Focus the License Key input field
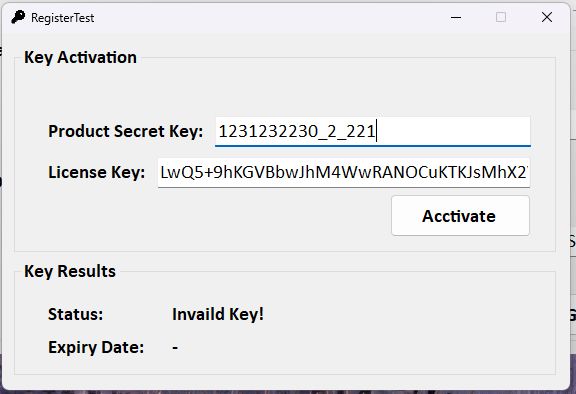The width and height of the screenshot is (576, 394). point(343,173)
